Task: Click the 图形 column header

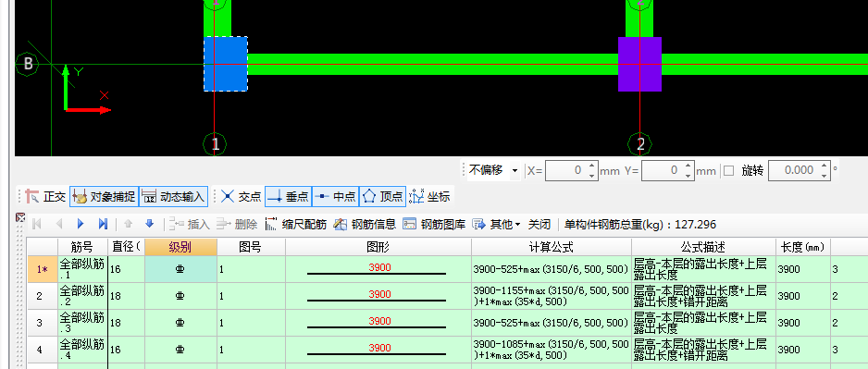Action: [378, 247]
